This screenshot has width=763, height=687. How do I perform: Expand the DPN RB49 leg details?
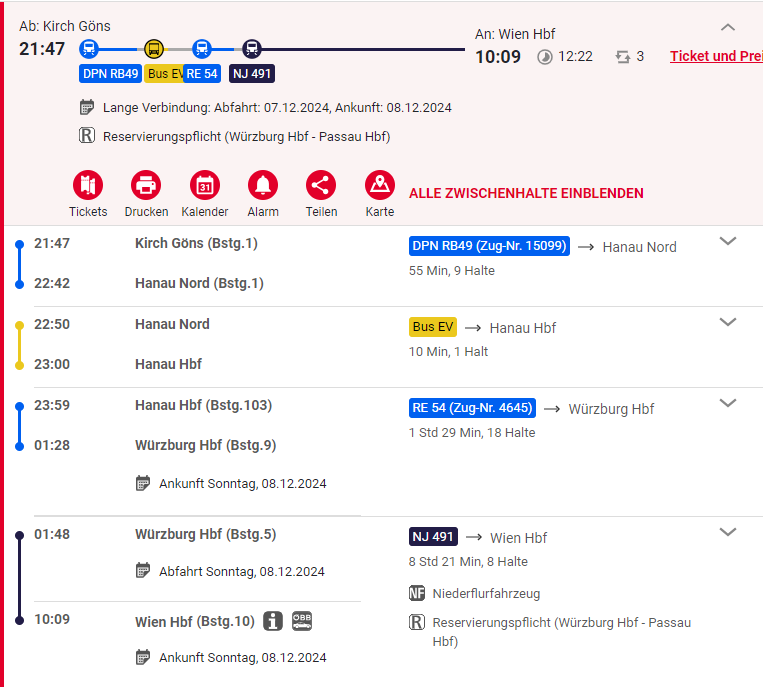coord(728,241)
